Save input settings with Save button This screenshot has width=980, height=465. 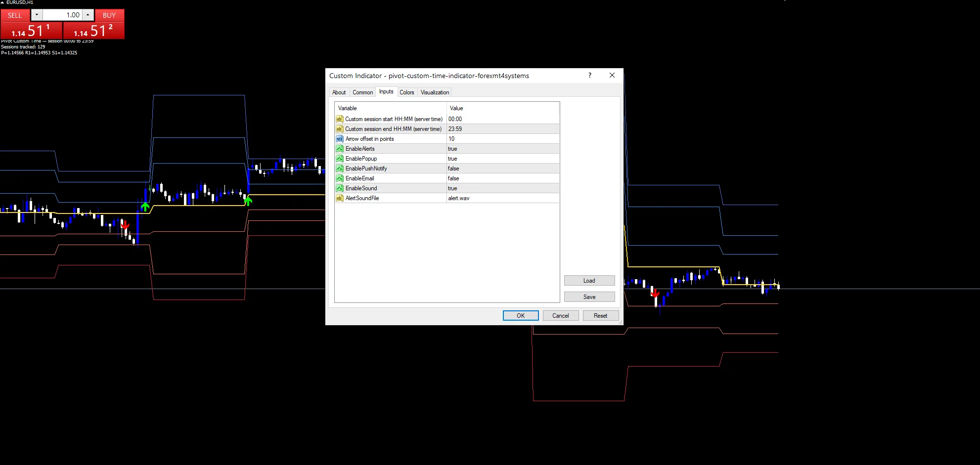pyautogui.click(x=589, y=297)
